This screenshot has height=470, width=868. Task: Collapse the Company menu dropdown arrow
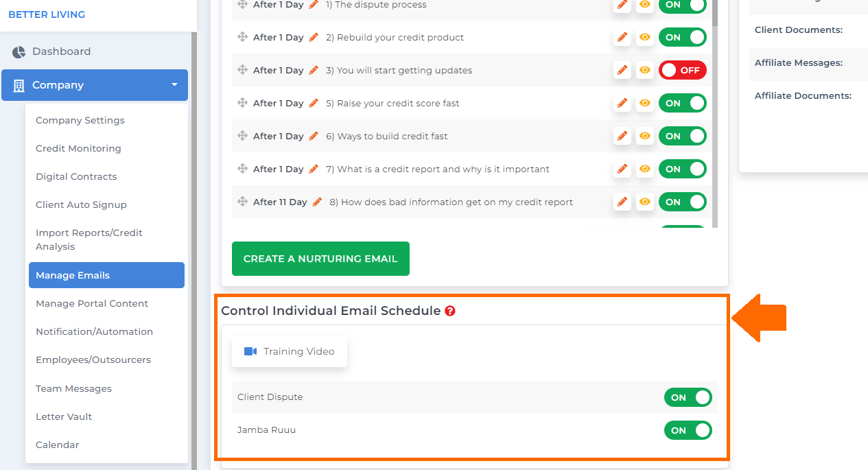174,85
